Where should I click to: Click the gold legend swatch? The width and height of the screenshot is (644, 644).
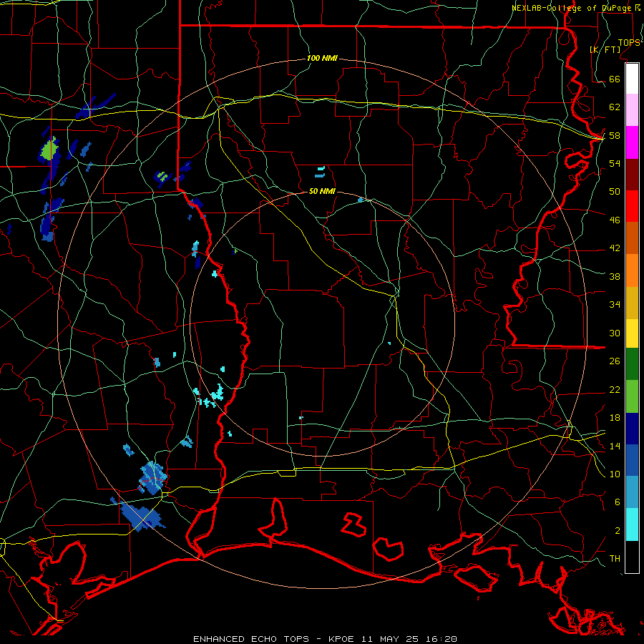(632, 303)
